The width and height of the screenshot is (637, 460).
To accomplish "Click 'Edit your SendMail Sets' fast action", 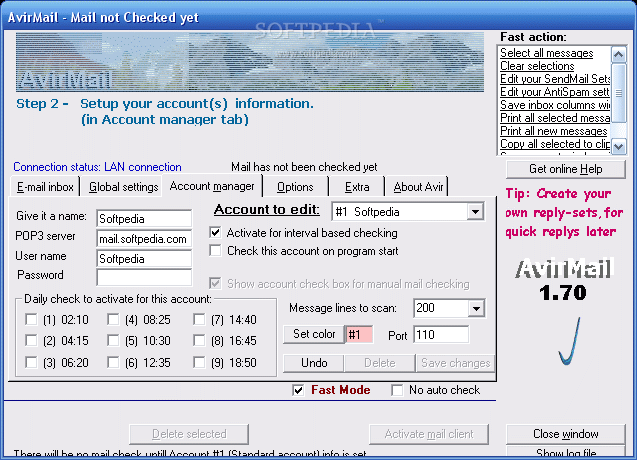I will [x=555, y=79].
